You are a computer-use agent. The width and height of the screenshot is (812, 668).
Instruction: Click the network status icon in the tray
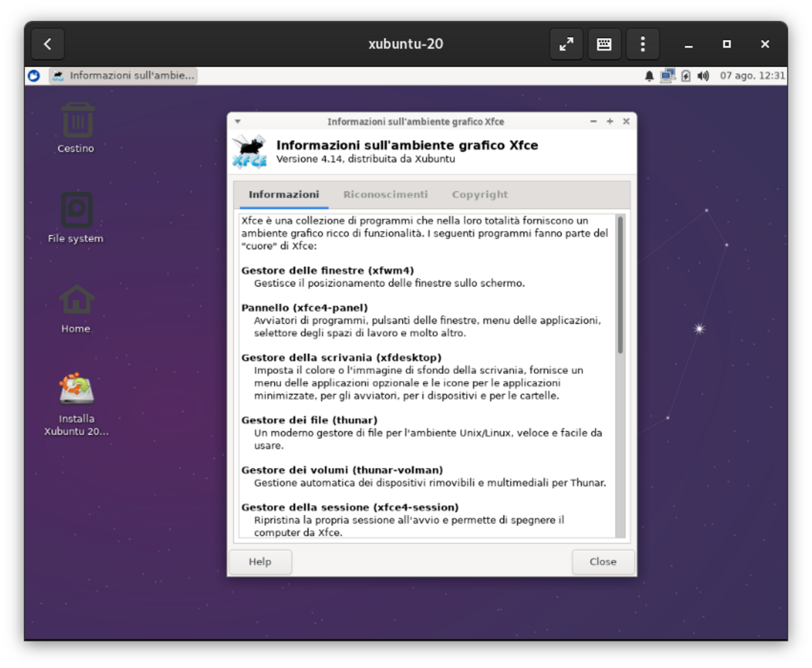[669, 75]
